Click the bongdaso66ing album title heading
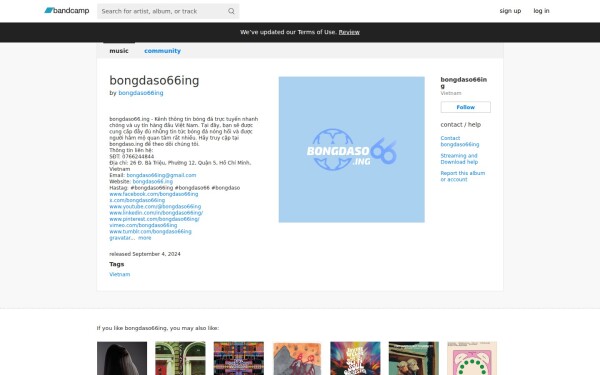Viewport: 600px width, 375px height. [154, 80]
